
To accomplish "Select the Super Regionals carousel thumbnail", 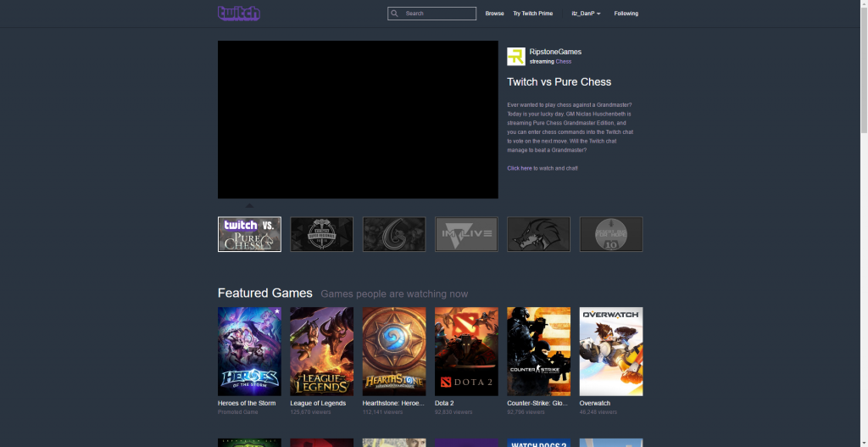I will coord(321,234).
